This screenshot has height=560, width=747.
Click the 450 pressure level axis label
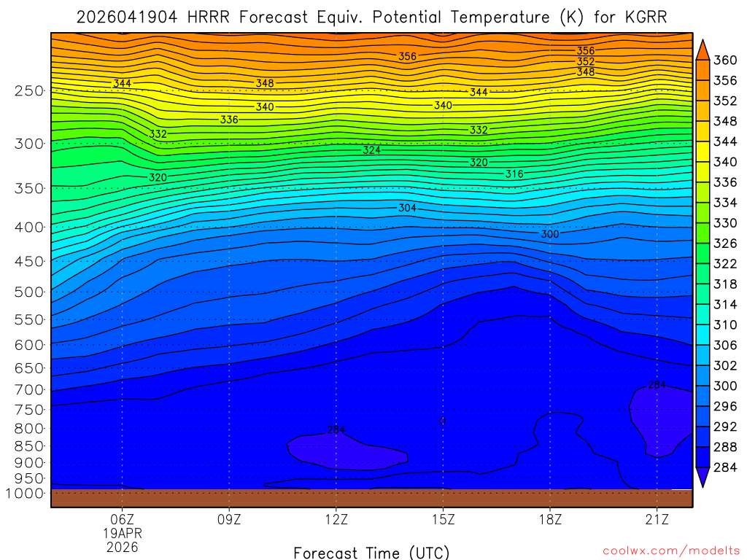(28, 262)
